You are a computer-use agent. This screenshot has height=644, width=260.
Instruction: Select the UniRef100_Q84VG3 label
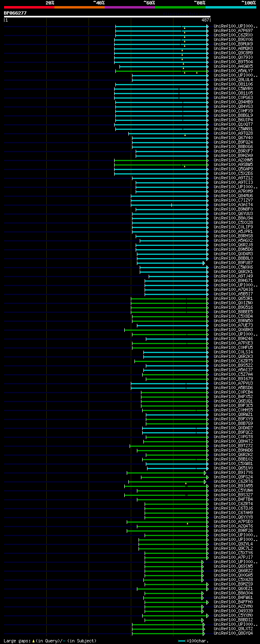233,106
